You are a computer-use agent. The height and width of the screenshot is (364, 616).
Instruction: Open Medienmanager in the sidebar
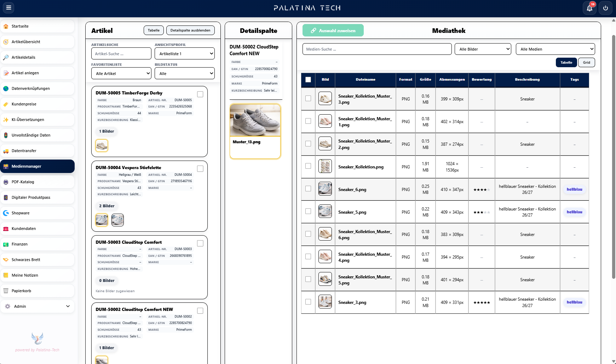click(x=38, y=166)
